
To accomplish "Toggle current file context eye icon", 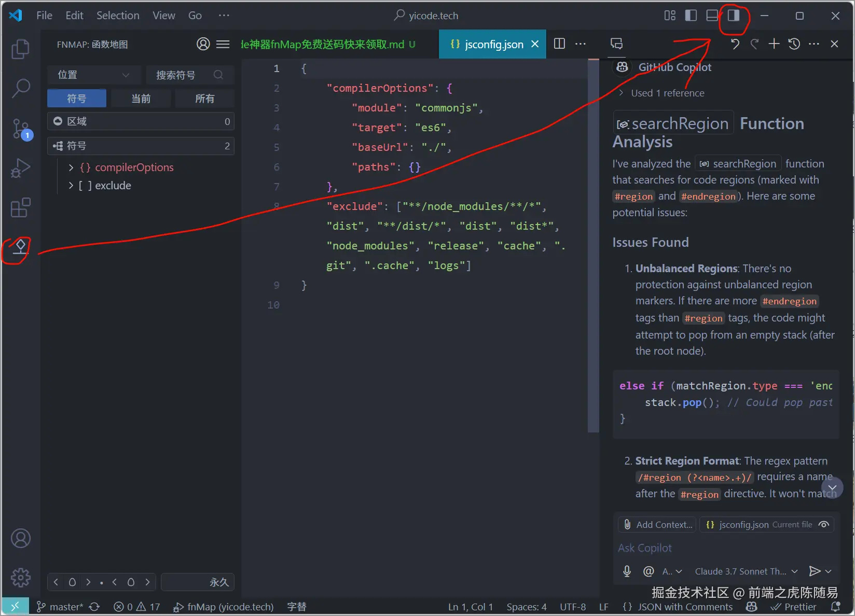I will pyautogui.click(x=823, y=524).
